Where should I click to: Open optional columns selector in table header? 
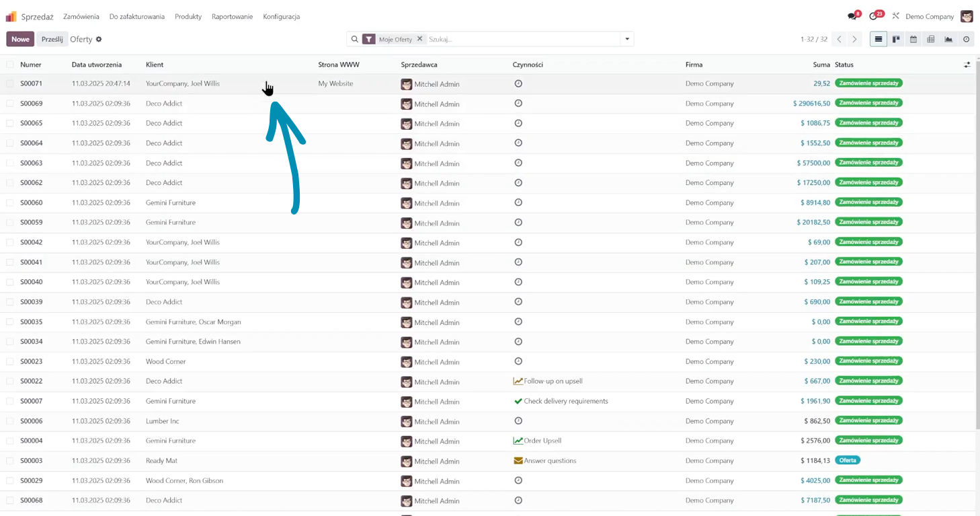click(967, 65)
